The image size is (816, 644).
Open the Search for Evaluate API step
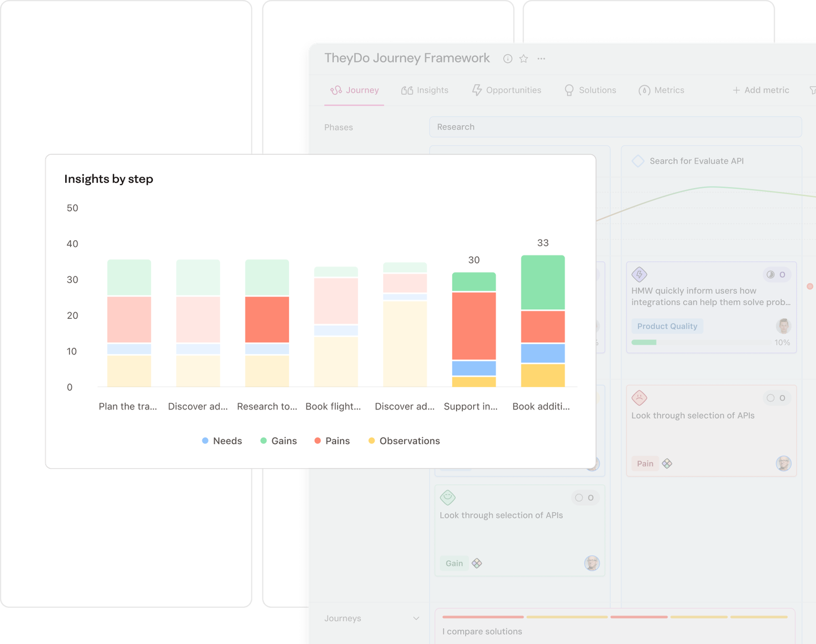tap(696, 161)
